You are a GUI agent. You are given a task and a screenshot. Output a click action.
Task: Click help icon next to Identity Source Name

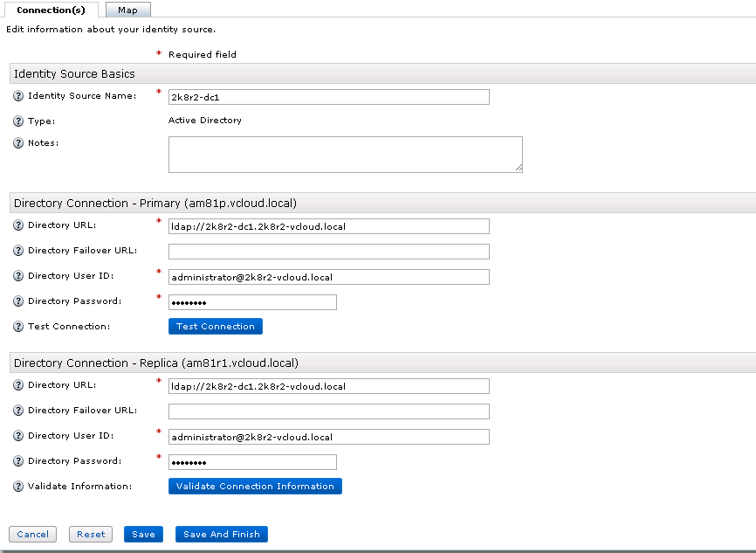(18, 96)
